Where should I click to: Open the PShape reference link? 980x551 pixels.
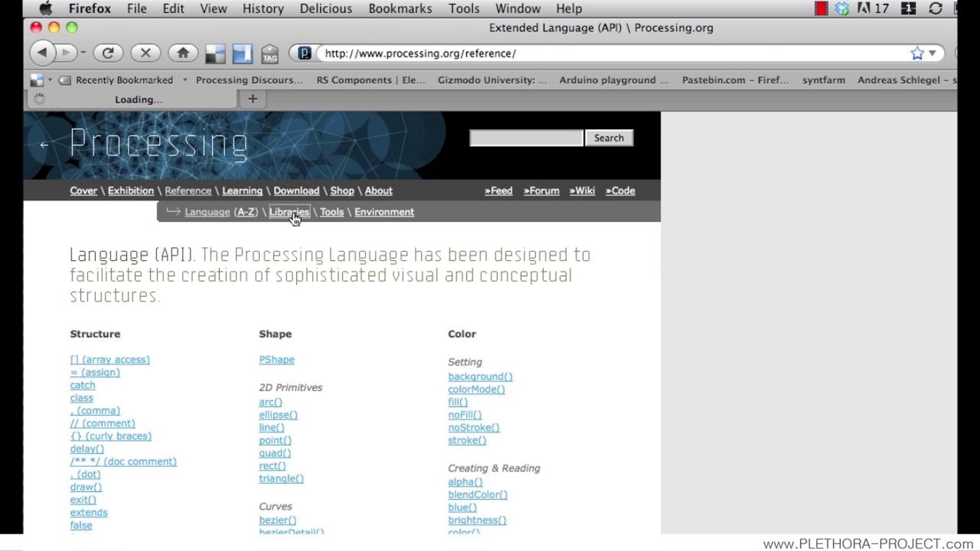(276, 360)
